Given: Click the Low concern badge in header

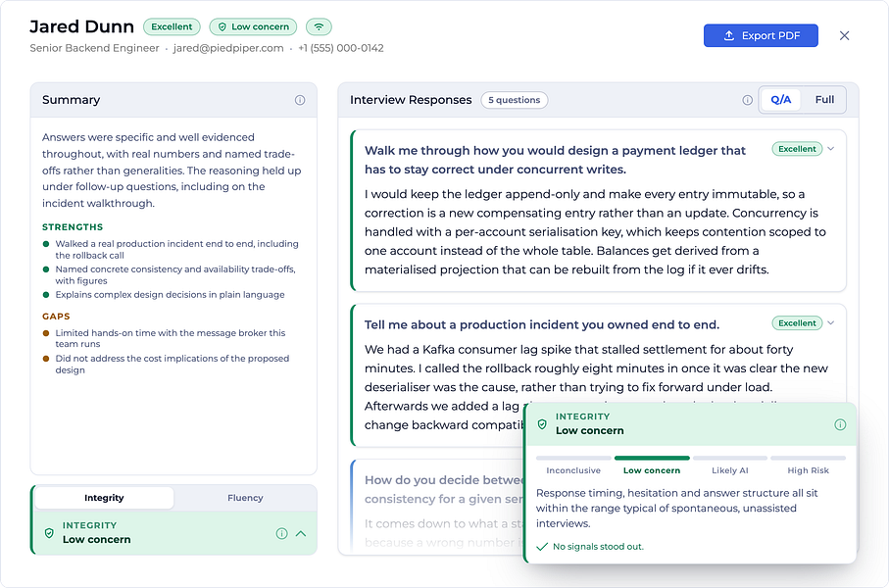Looking at the screenshot, I should pos(254,26).
